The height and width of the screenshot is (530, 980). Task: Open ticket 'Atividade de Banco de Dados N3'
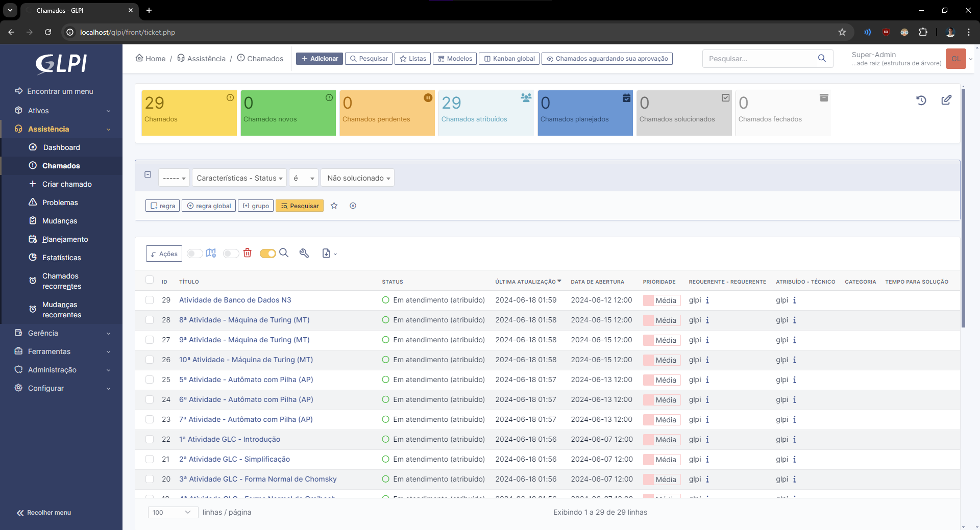pyautogui.click(x=235, y=300)
